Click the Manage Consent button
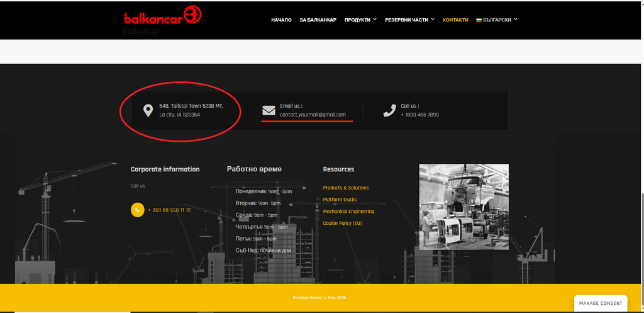 [x=601, y=303]
